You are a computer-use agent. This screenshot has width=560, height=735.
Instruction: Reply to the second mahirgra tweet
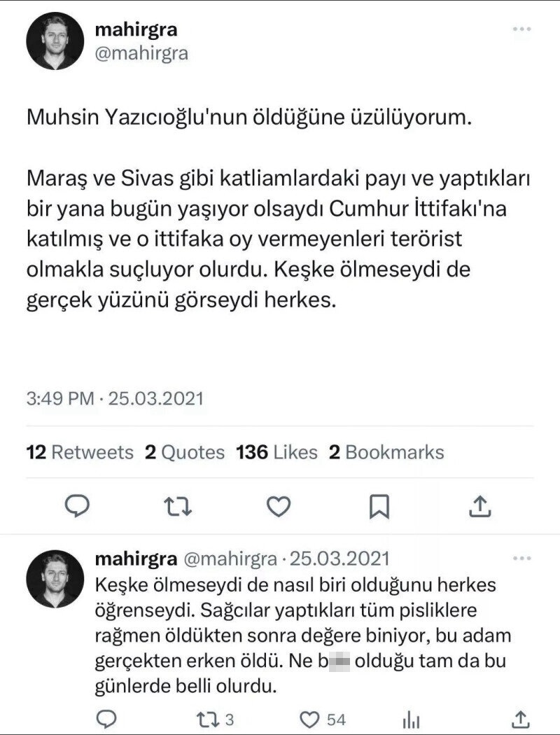105,718
